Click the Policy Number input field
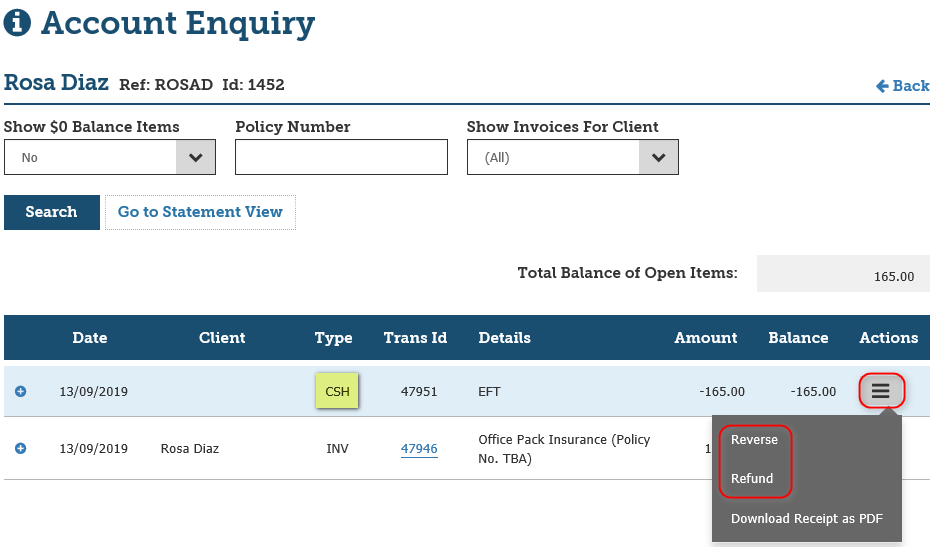Image resolution: width=936 pixels, height=550 pixels. coord(341,157)
